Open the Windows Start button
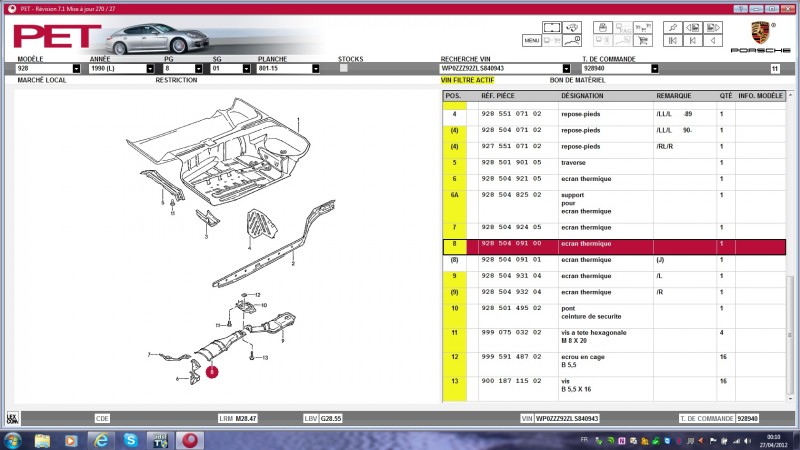 [x=12, y=440]
